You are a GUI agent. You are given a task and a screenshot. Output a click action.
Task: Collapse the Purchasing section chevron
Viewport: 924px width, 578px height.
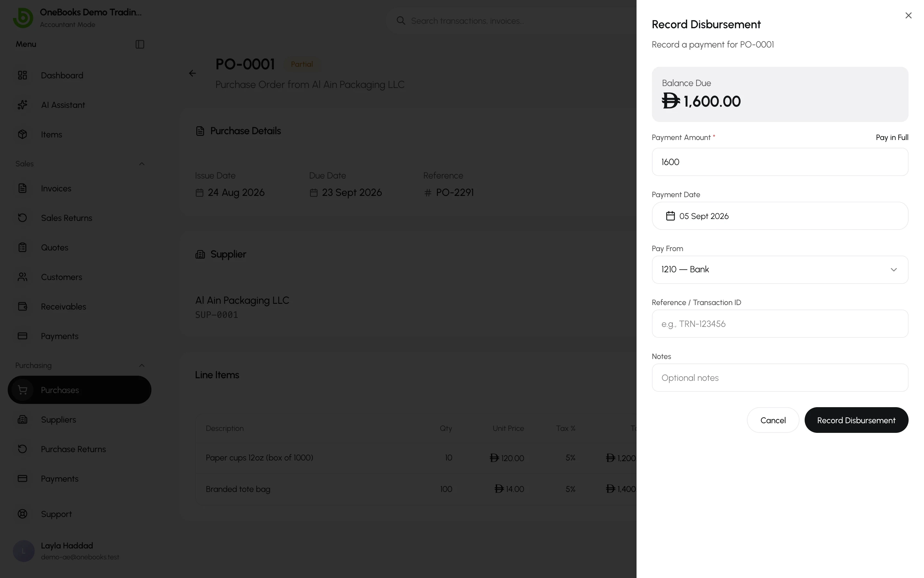142,365
